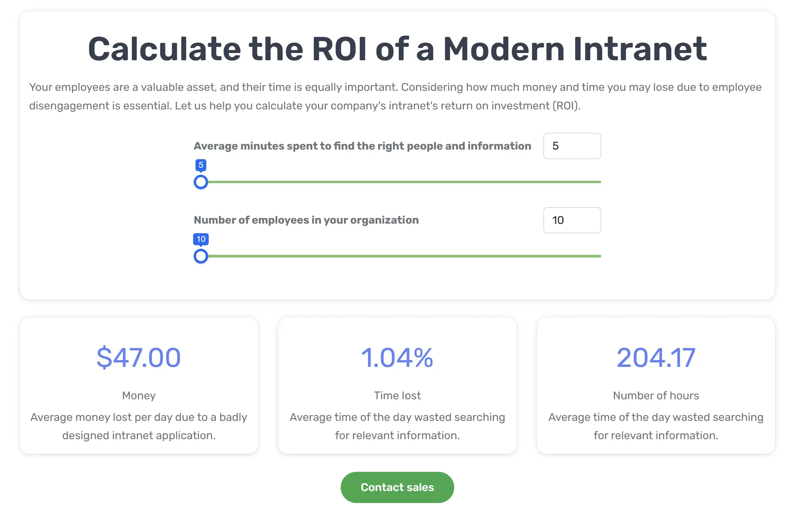This screenshot has height=512, width=812.
Task: Click the blue '10' slider tooltip
Action: (x=201, y=239)
